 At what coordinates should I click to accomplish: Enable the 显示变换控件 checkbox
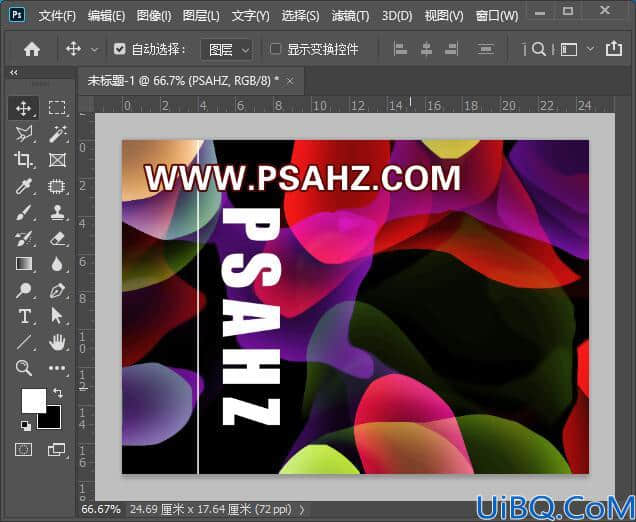[x=275, y=49]
